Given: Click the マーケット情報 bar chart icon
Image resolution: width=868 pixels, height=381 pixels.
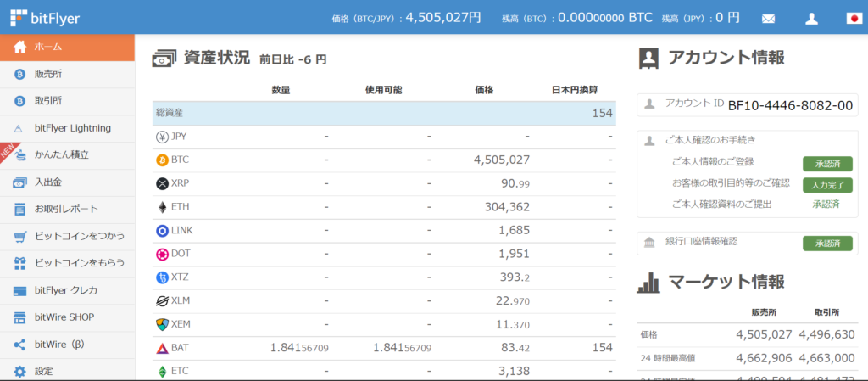Looking at the screenshot, I should [648, 283].
